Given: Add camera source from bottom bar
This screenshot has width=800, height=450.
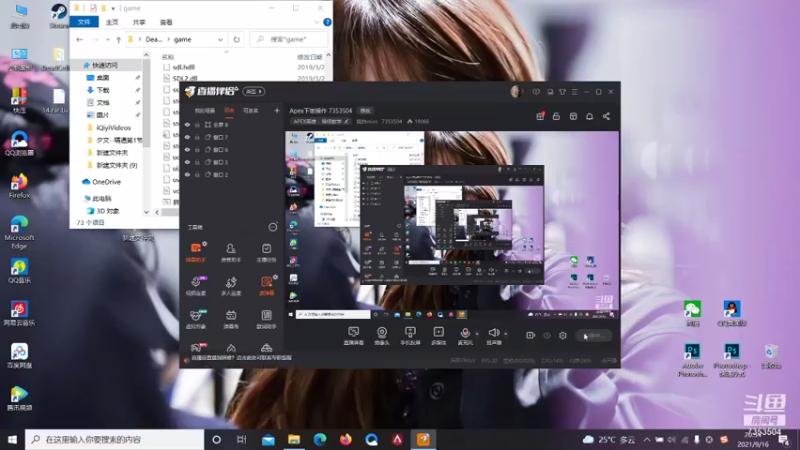Looking at the screenshot, I should [x=382, y=336].
